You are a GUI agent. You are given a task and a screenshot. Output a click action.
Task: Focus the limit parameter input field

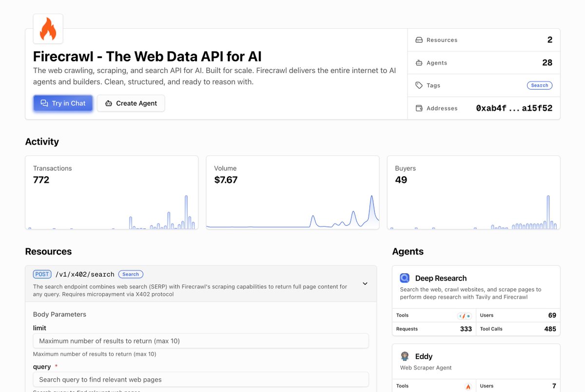click(201, 341)
